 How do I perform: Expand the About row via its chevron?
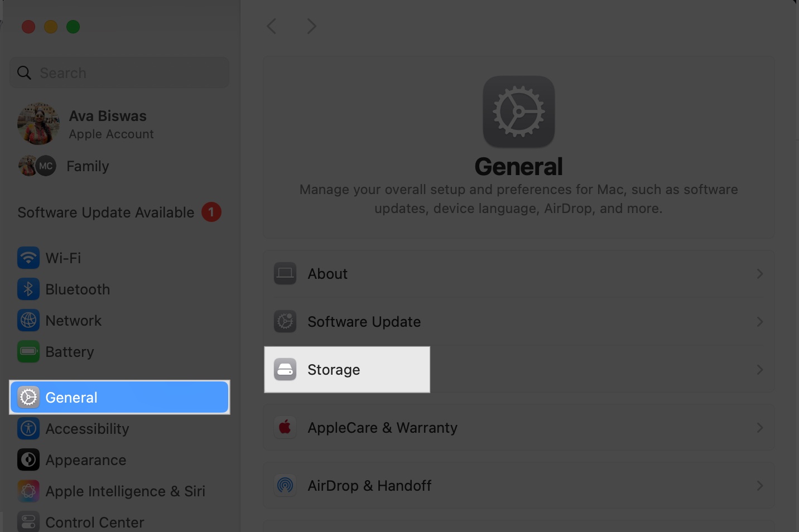tap(759, 273)
